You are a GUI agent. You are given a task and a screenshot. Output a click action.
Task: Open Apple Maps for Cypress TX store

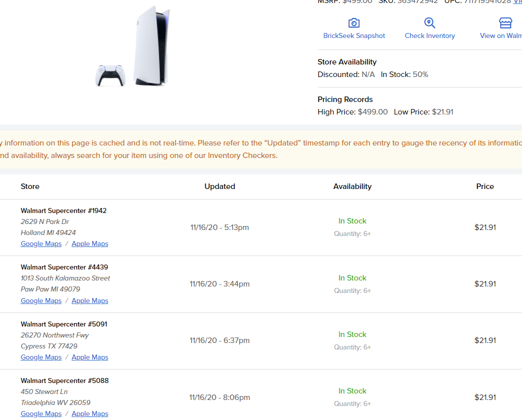click(x=90, y=357)
